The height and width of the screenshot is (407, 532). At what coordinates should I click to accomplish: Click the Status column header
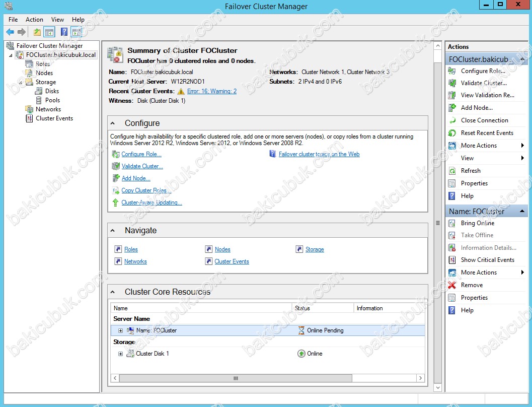323,308
